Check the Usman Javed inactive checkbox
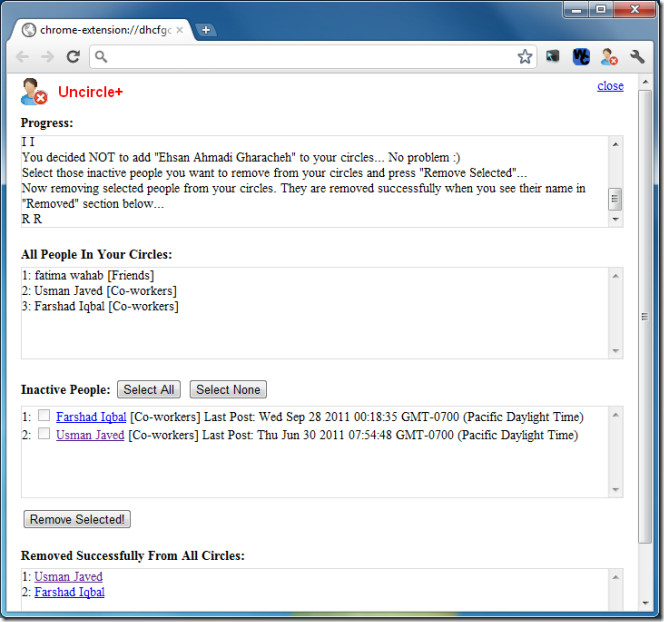Screen dimensions: 664x622 (44, 434)
